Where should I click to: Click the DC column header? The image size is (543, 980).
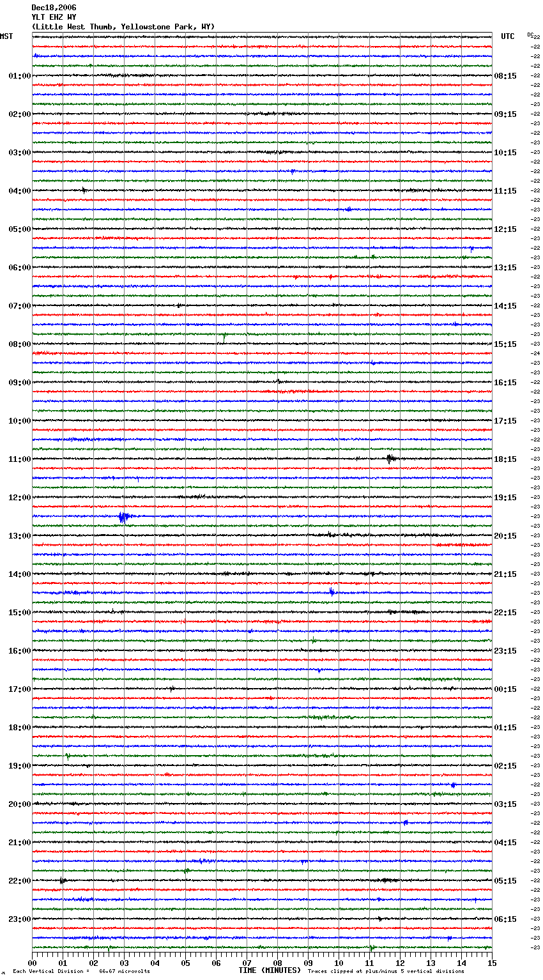[530, 34]
